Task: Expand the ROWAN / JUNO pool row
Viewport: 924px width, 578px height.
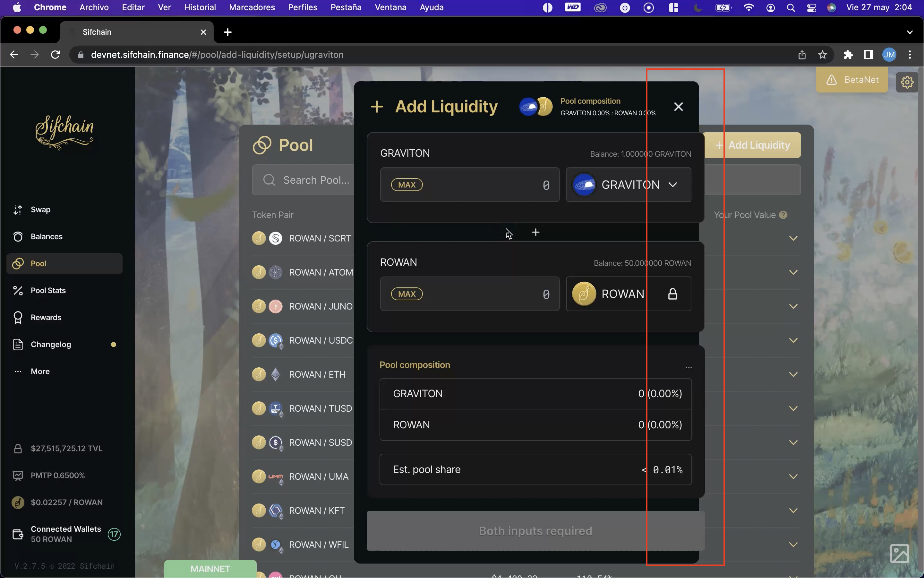Action: click(x=793, y=307)
